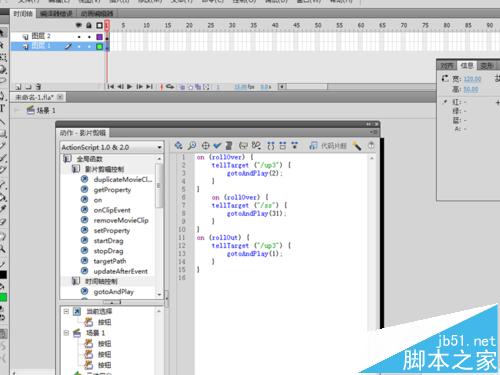This screenshot has width=500, height=375.
Task: Hide layer 图层 1 via visibility dot
Action: tap(79, 47)
